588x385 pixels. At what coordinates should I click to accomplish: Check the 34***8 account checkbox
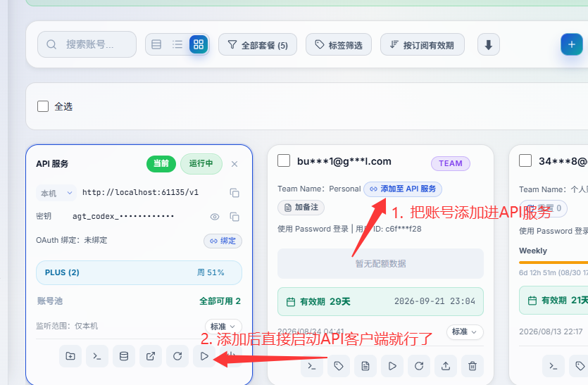coord(525,160)
